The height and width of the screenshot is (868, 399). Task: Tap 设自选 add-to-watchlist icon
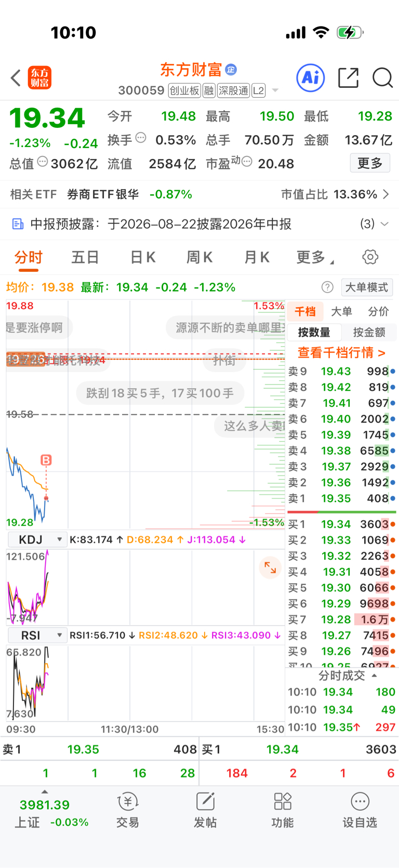[x=360, y=810]
